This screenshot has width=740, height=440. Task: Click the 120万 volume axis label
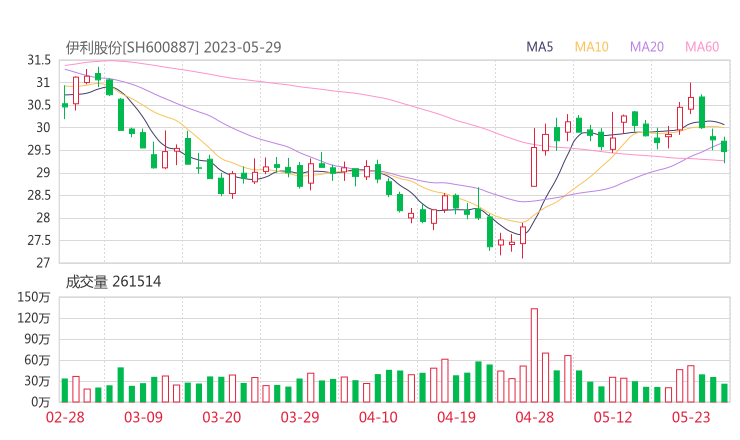[x=34, y=318]
